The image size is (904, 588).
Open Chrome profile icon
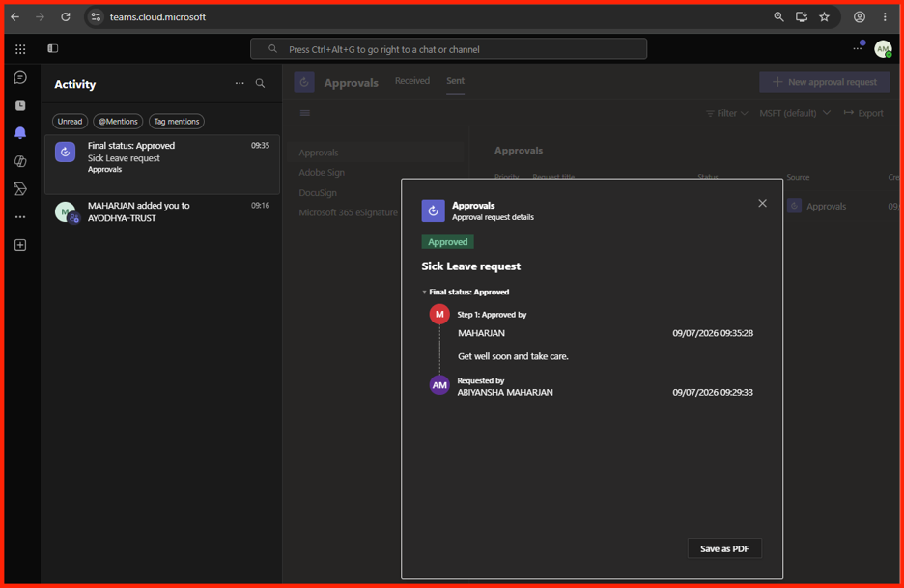pyautogui.click(x=859, y=17)
